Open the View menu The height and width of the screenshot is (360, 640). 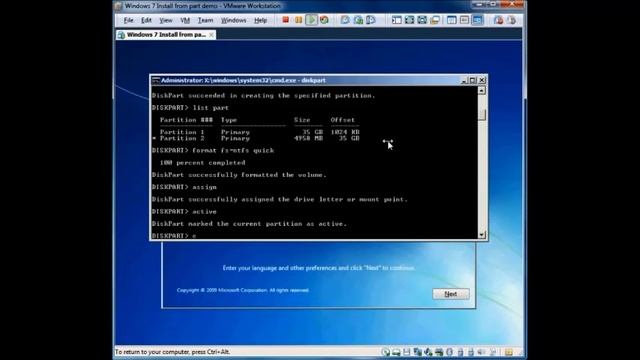[x=166, y=20]
